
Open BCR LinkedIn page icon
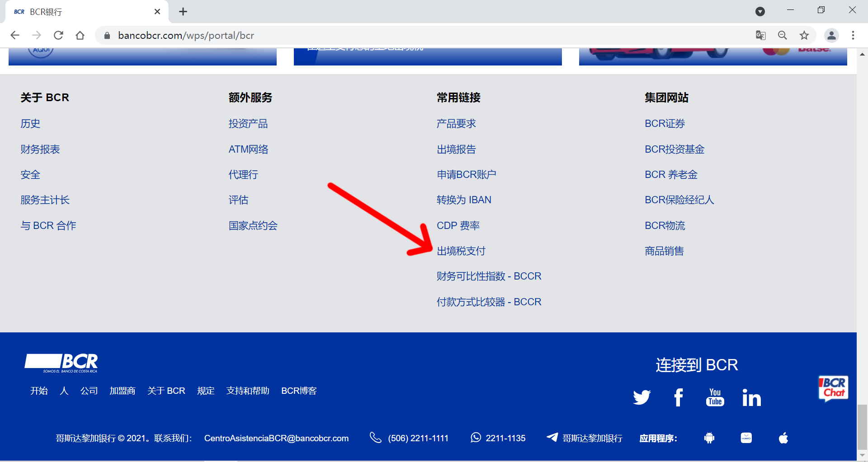pyautogui.click(x=751, y=398)
